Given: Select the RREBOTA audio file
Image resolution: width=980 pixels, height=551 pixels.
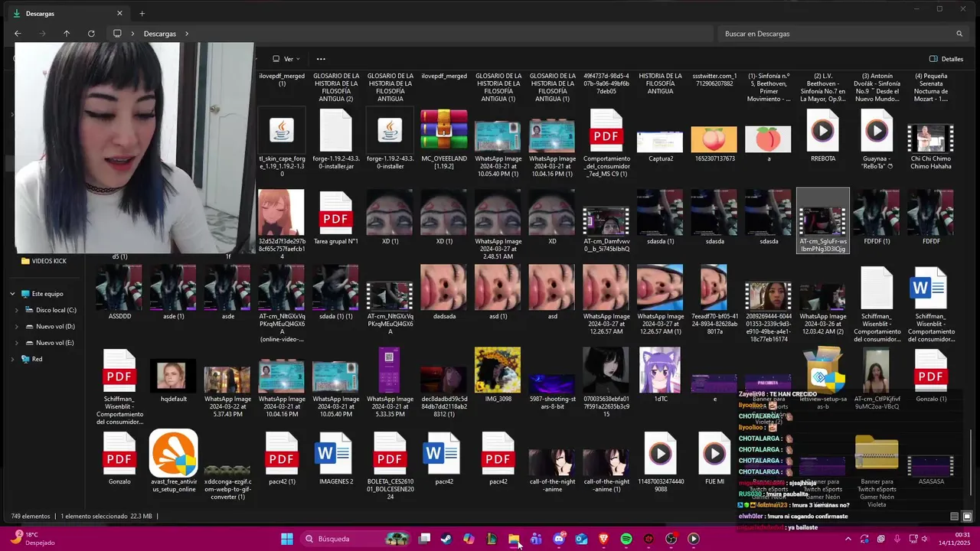Looking at the screenshot, I should [x=823, y=135].
